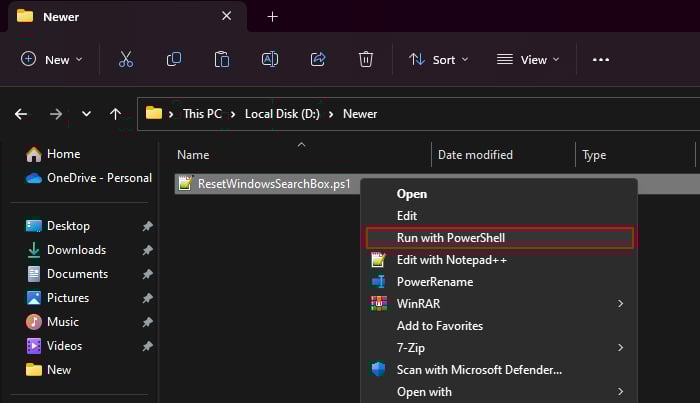Sort by the Name column header
The height and width of the screenshot is (403, 700).
pos(193,155)
